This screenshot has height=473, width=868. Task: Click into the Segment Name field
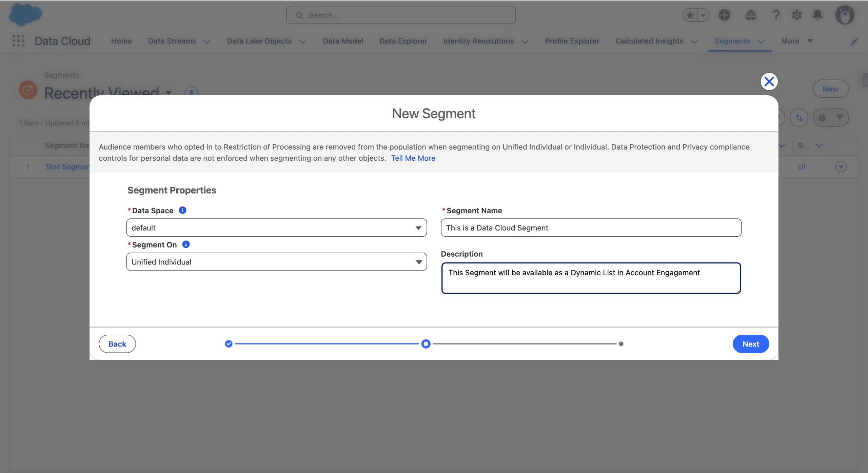591,228
